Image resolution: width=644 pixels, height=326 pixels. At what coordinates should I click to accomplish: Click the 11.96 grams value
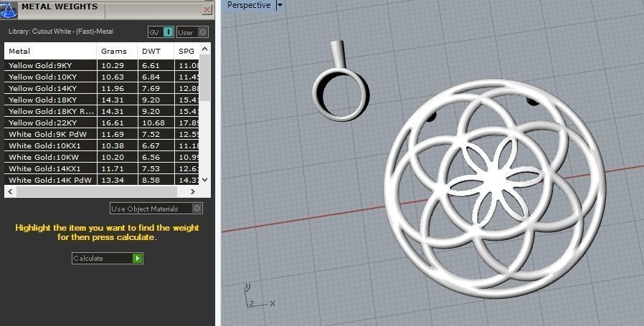coord(112,88)
